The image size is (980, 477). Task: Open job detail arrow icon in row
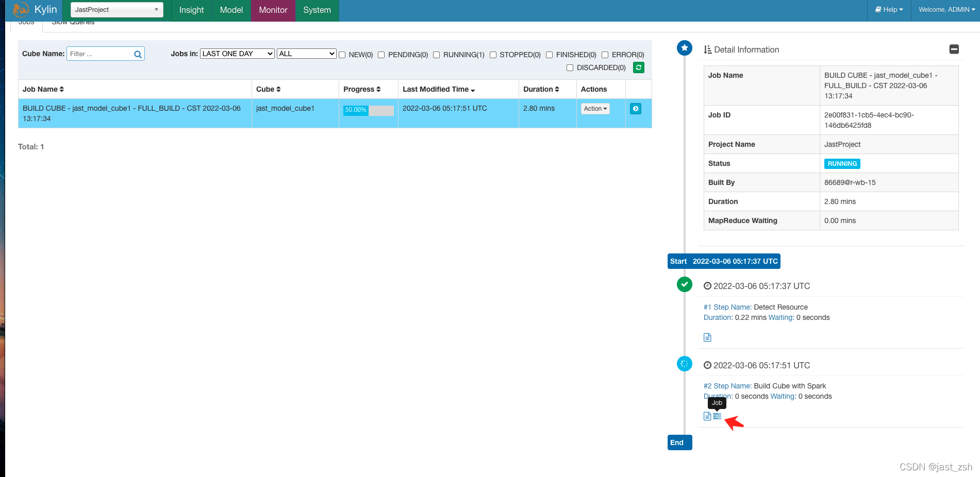pyautogui.click(x=636, y=109)
